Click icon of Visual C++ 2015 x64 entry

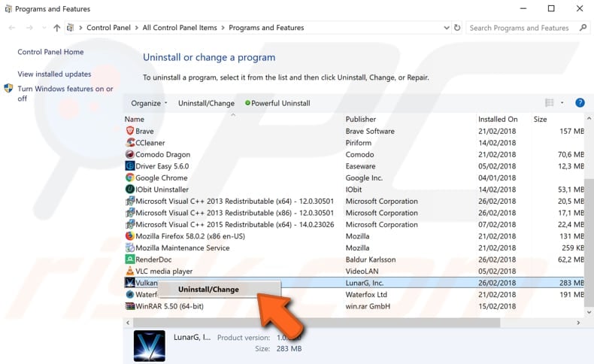130,224
